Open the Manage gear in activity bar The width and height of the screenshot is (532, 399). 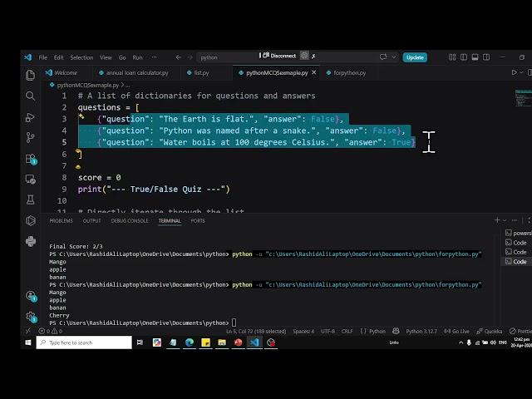click(x=31, y=317)
